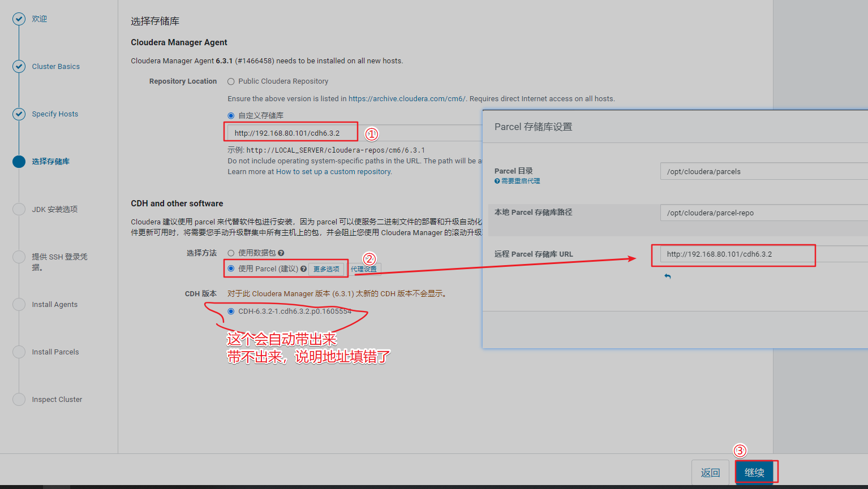Click the 远程 Parcel 存储库 URL input field
Screen dimensions: 868x489
(764, 254)
